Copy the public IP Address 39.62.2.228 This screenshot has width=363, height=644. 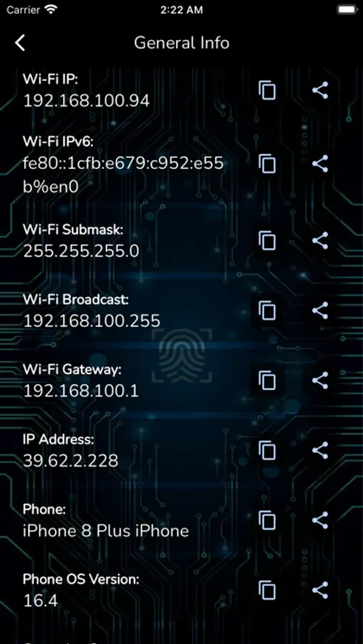267,451
